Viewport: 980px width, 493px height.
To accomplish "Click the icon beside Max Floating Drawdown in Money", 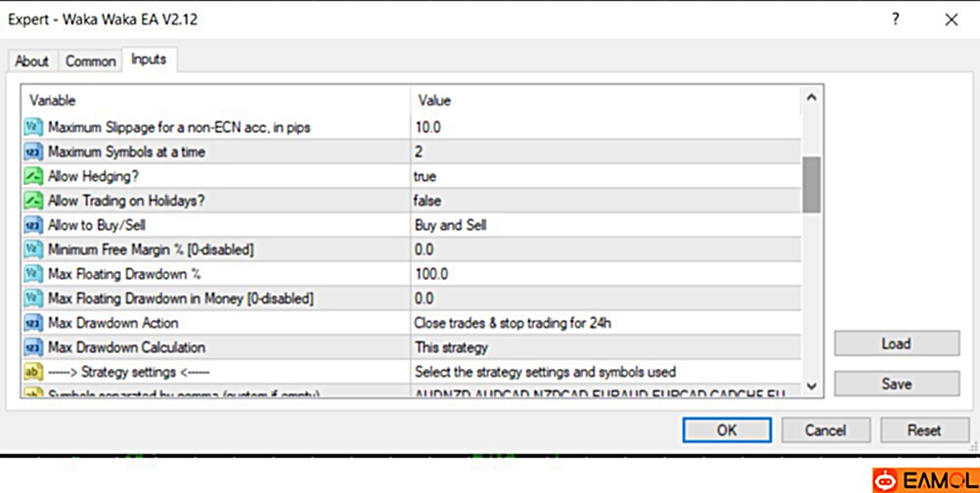I will click(33, 298).
